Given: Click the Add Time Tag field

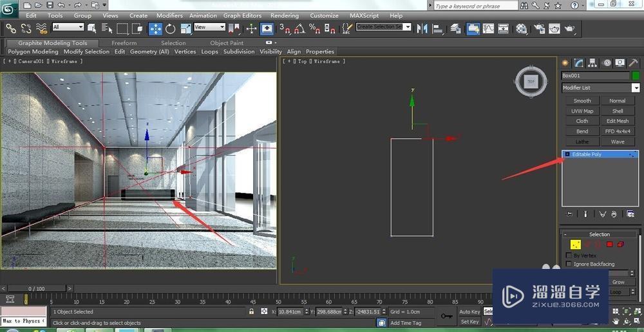Looking at the screenshot, I should point(411,323).
